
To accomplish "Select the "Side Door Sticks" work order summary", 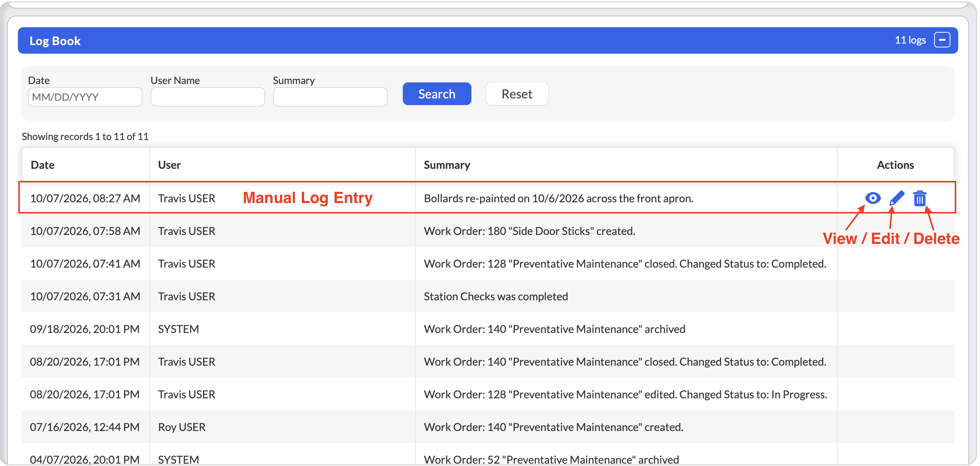I will [529, 231].
